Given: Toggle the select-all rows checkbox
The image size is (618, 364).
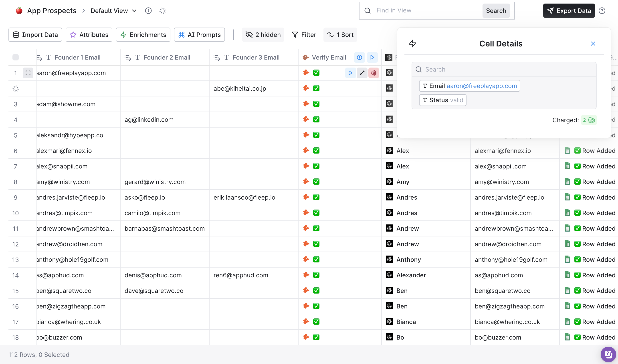Looking at the screenshot, I should (16, 57).
